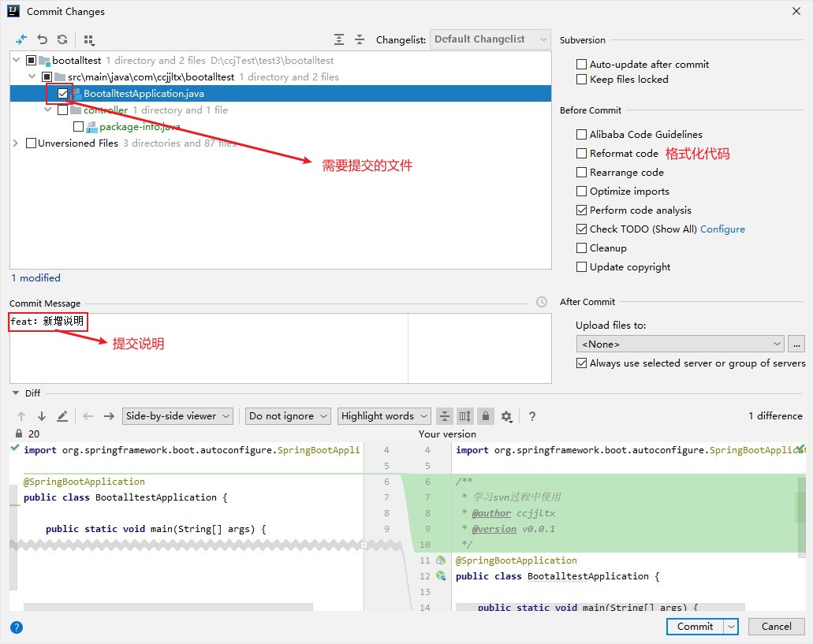Click the Expand All icon

pyautogui.click(x=339, y=39)
